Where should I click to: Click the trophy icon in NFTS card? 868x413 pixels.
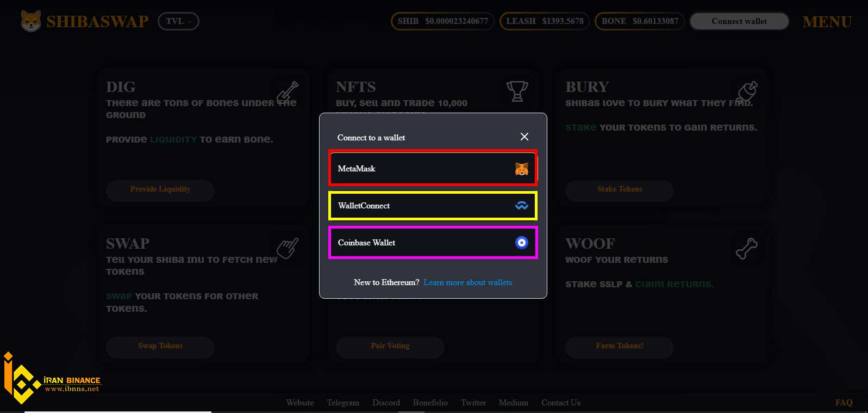click(517, 91)
